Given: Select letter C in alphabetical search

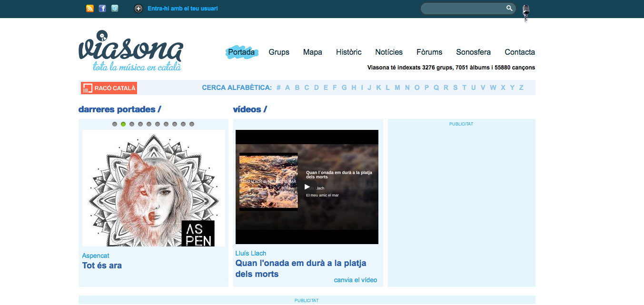Looking at the screenshot, I should click(x=307, y=88).
